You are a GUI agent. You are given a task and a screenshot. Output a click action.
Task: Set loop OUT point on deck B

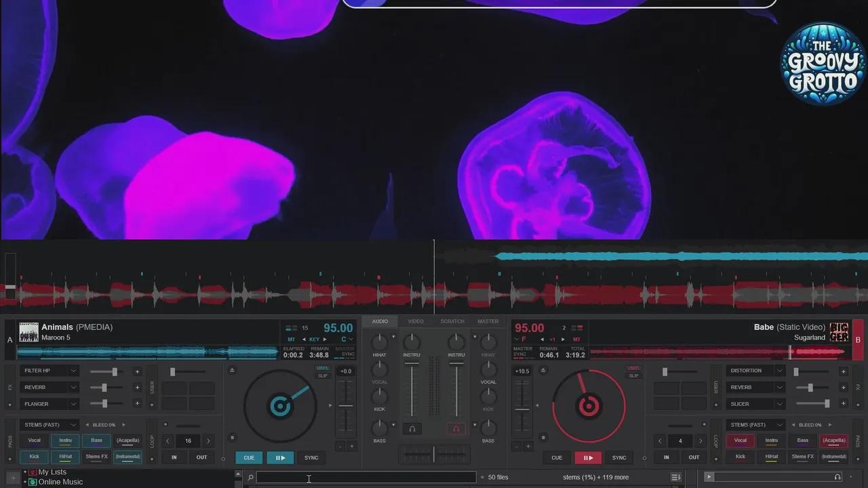click(694, 457)
